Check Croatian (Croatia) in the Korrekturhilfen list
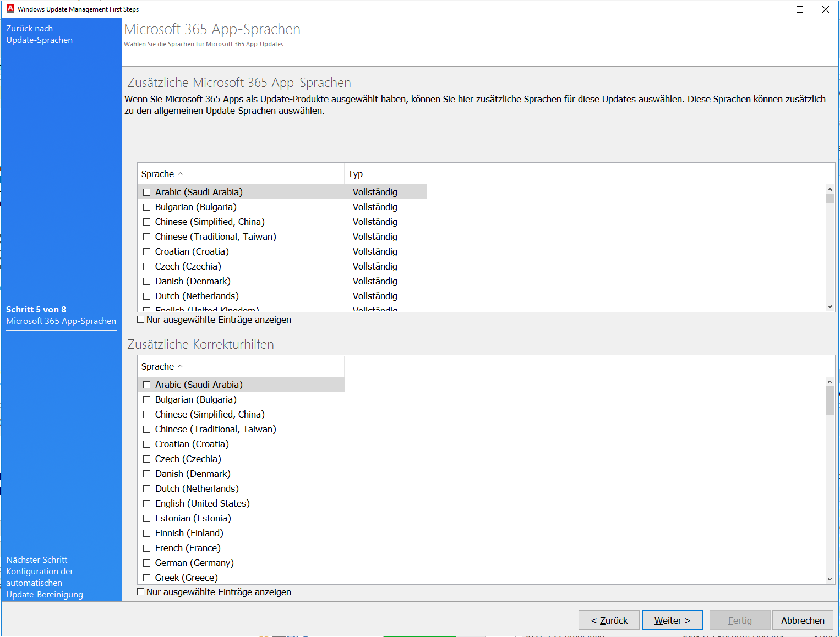 (x=146, y=444)
